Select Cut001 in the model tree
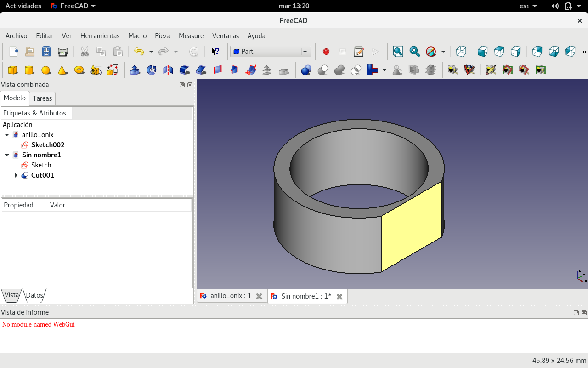588x368 pixels. pos(43,175)
